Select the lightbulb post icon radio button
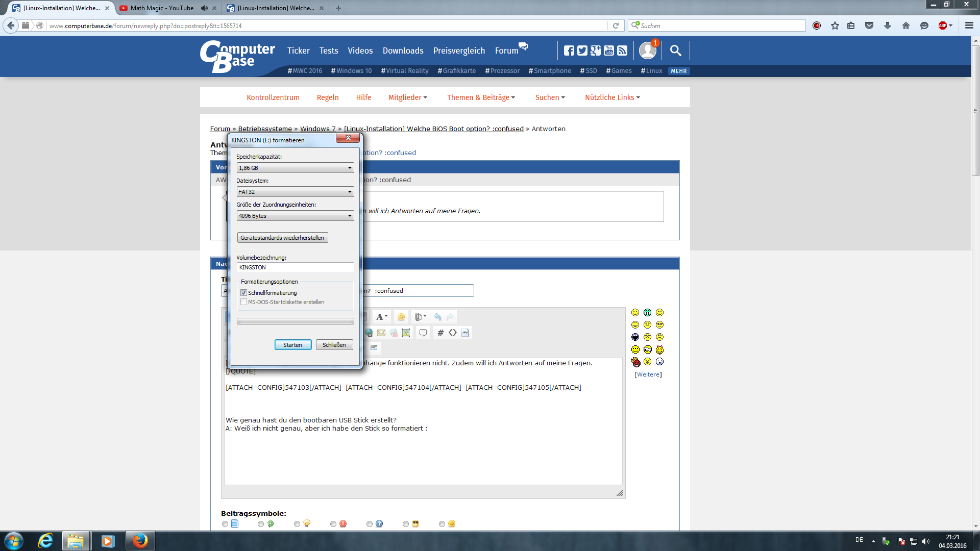The image size is (980, 551). coord(297,524)
